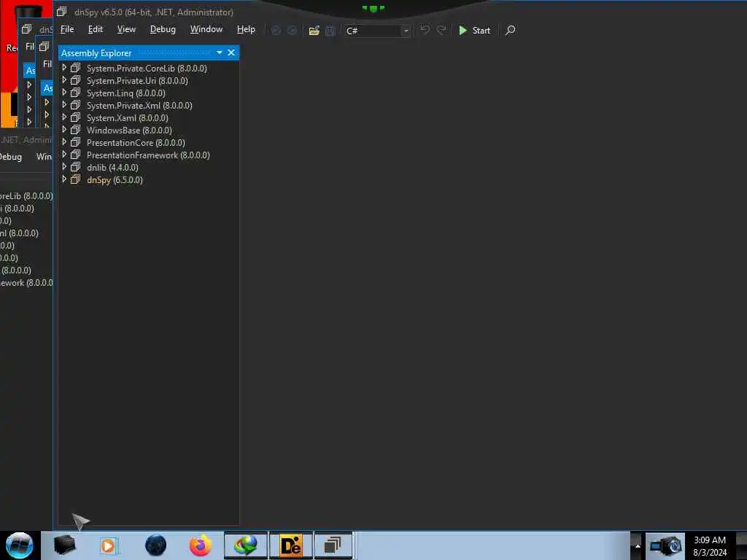Click the assembly icon beside System.Xaml
Screen dimensions: 747x560
point(75,117)
